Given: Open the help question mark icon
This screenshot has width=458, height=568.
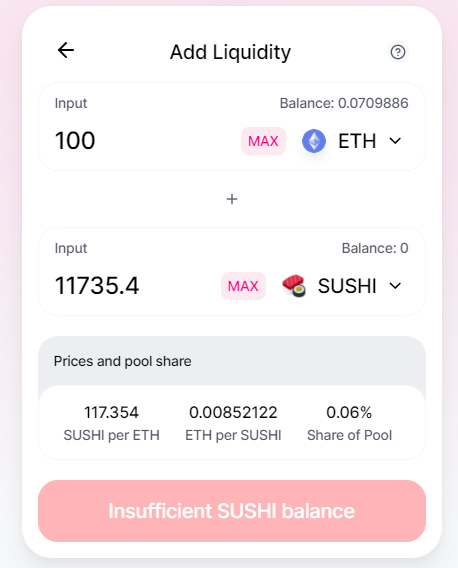Looking at the screenshot, I should (397, 52).
